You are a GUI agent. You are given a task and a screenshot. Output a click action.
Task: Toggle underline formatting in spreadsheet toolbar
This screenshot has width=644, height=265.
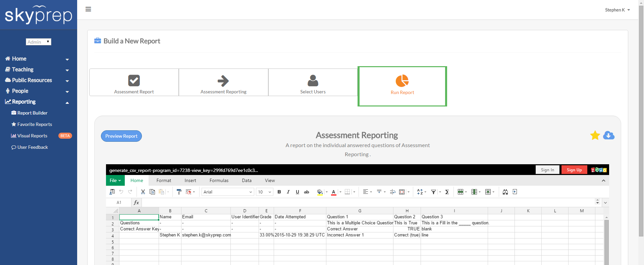pyautogui.click(x=297, y=192)
